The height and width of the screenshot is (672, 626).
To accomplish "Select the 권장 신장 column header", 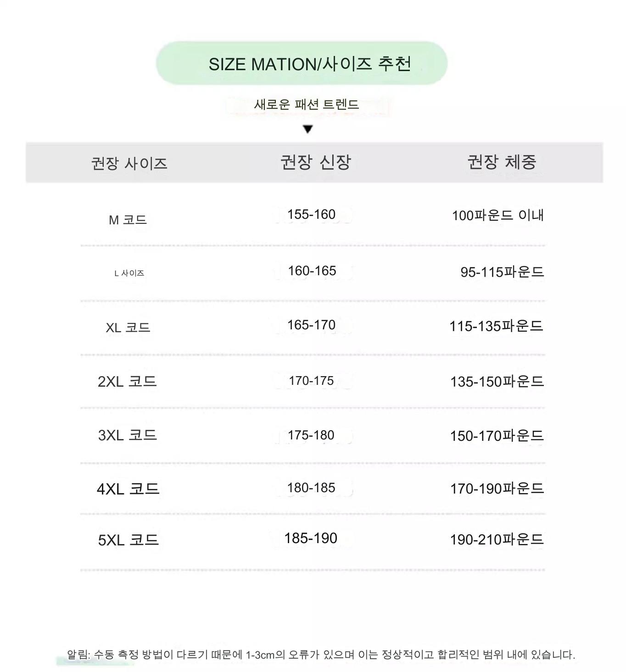I will [x=315, y=162].
